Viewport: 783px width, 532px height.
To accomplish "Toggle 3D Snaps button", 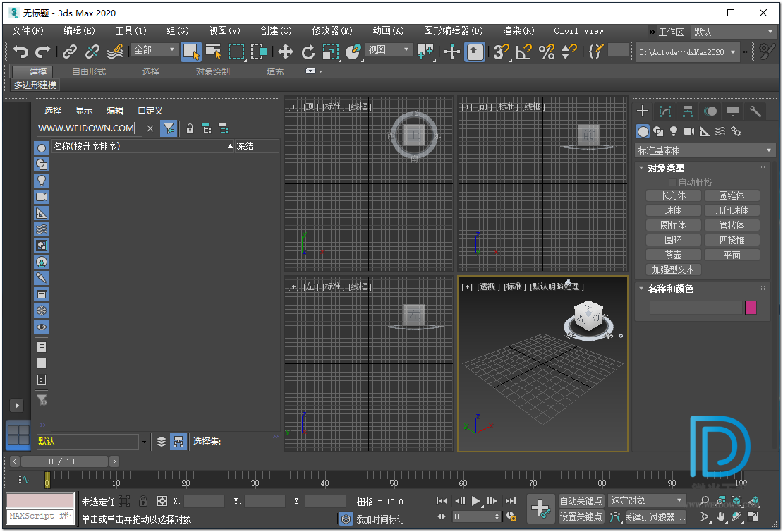I will tap(501, 52).
